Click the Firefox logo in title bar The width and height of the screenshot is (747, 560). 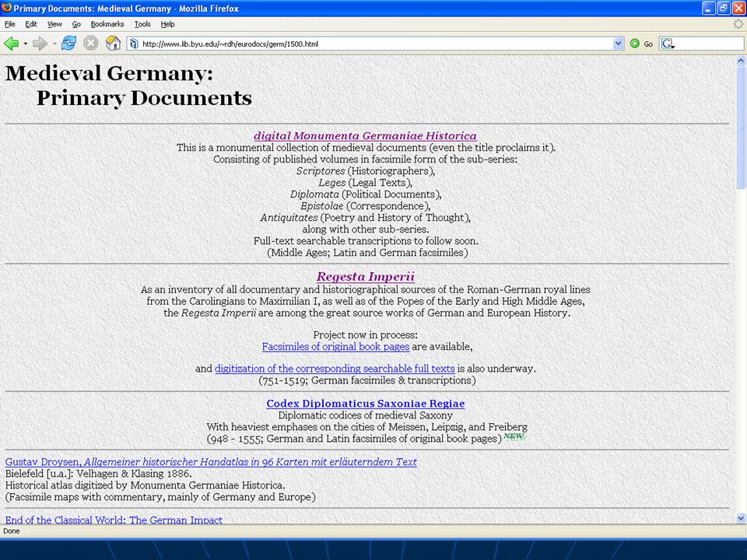coord(7,8)
